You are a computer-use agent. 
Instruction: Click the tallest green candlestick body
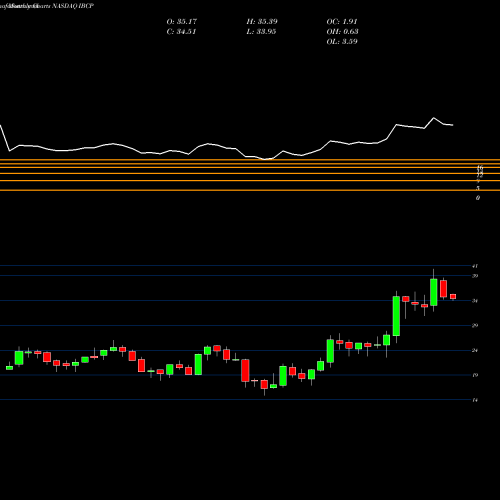click(396, 316)
